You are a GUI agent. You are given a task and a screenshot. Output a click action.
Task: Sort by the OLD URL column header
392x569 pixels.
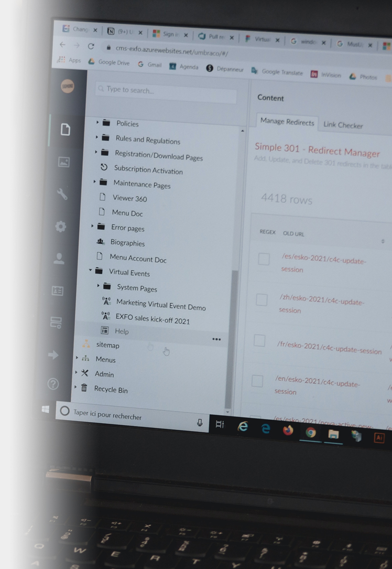[x=293, y=234]
